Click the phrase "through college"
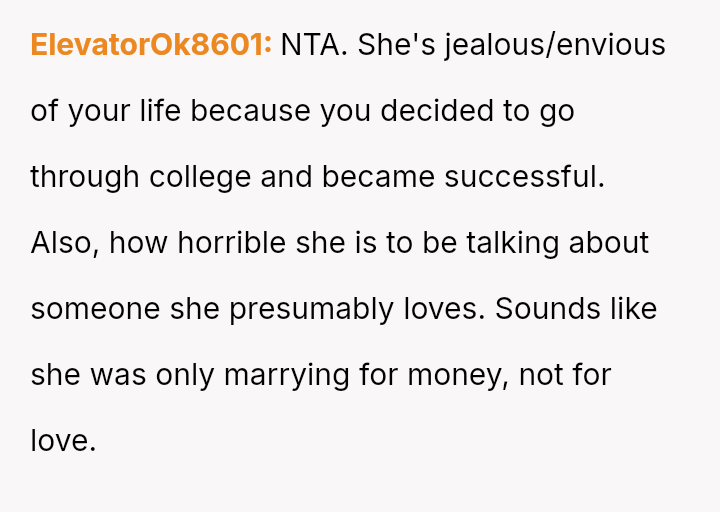720x512 pixels. coord(140,177)
